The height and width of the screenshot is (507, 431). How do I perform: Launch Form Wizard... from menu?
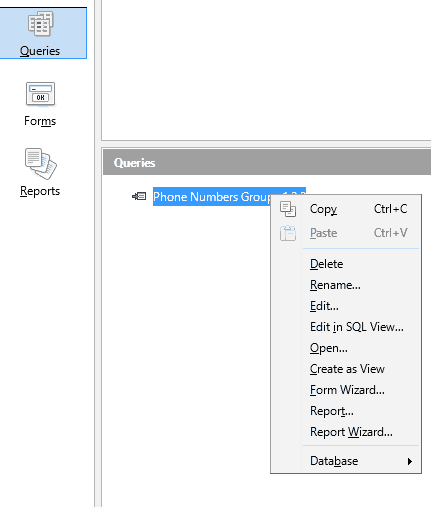(346, 390)
